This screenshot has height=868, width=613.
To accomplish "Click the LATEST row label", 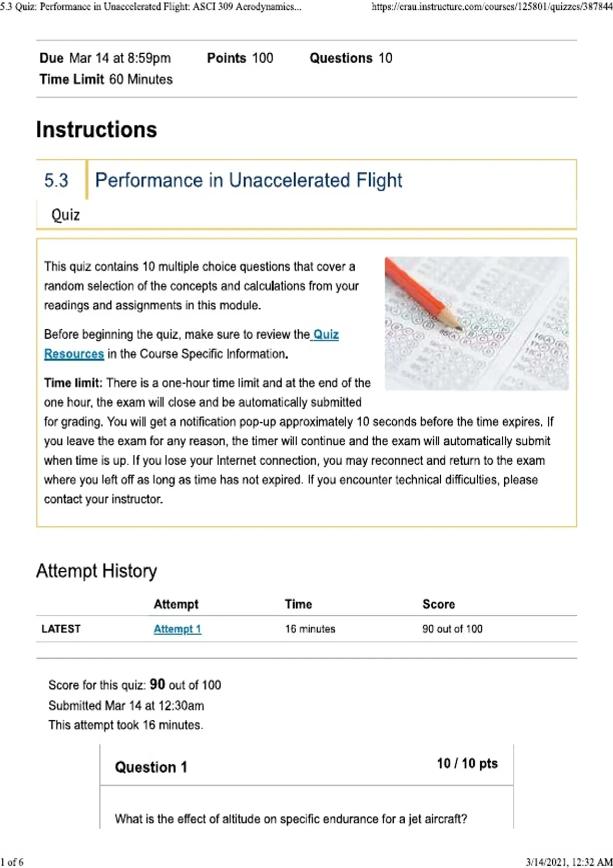I will 61,629.
